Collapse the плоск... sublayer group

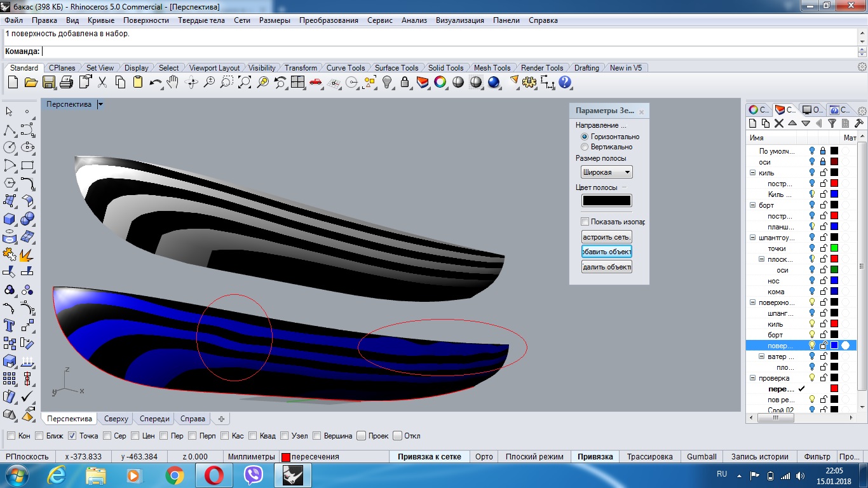[x=762, y=259]
